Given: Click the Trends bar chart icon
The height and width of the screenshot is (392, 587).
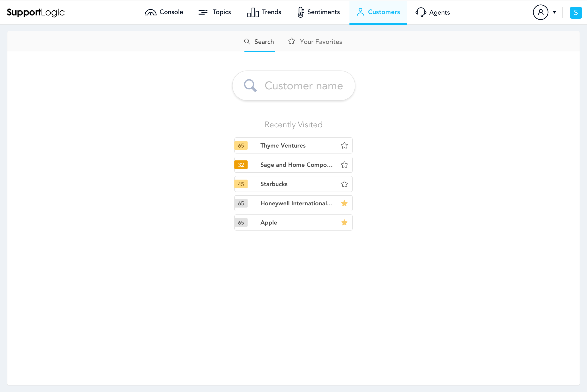Looking at the screenshot, I should [x=253, y=12].
